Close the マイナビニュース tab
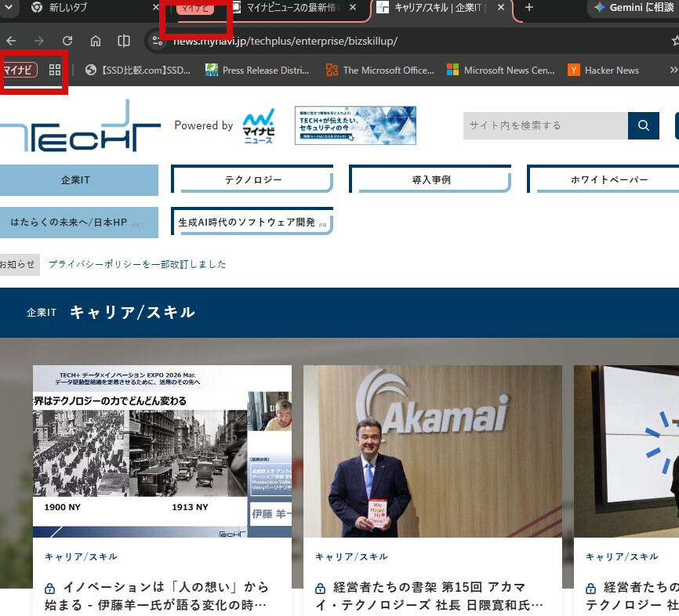679x616 pixels. click(353, 7)
